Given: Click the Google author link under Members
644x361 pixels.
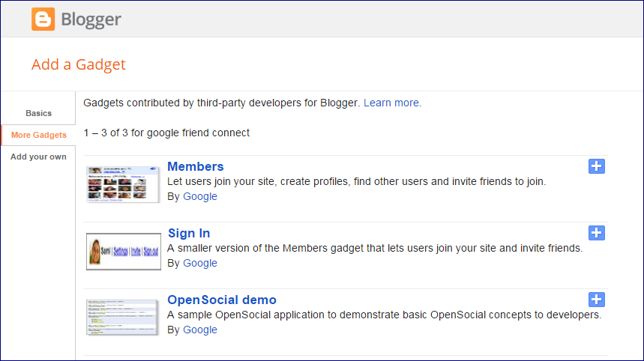Looking at the screenshot, I should pyautogui.click(x=200, y=196).
